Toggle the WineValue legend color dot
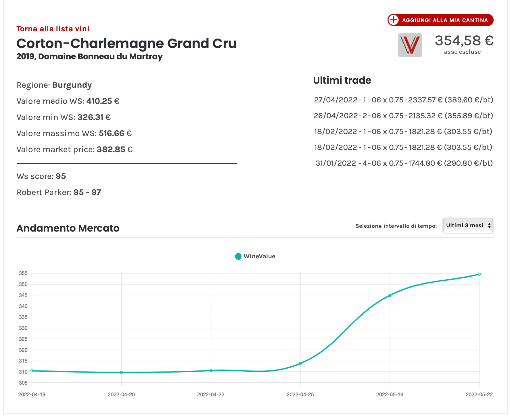Screen dimensions: 510x420 coord(238,256)
